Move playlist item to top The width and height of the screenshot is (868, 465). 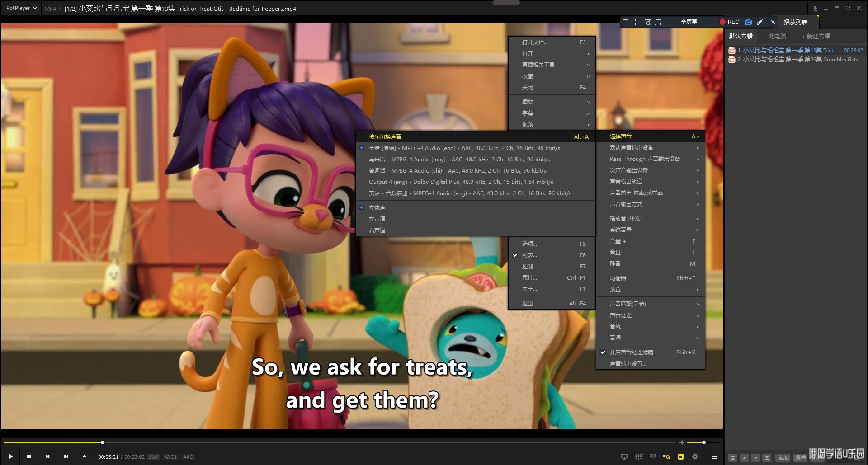pyautogui.click(x=733, y=458)
